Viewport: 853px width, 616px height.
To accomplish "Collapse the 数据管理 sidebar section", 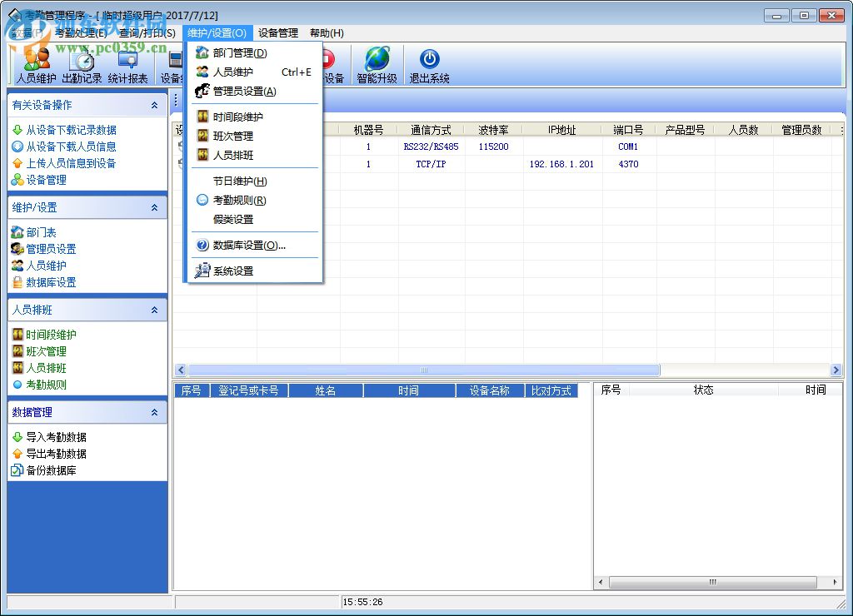I will (154, 413).
